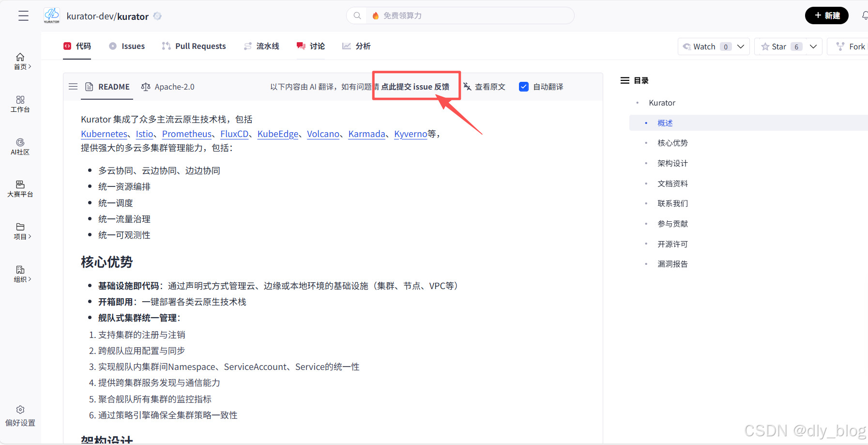Open the FluxCD link
868x445 pixels.
coord(234,134)
